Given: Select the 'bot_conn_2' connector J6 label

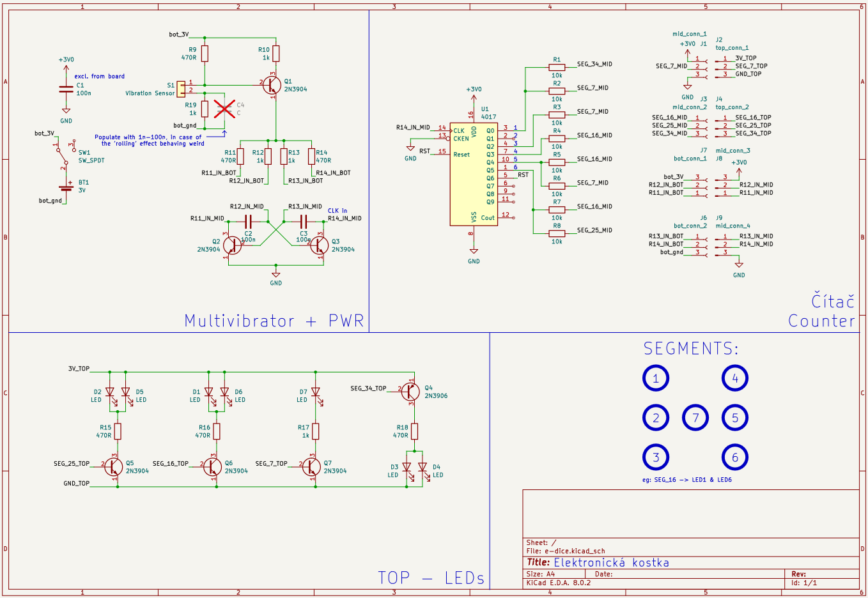Looking at the screenshot, I should [690, 226].
